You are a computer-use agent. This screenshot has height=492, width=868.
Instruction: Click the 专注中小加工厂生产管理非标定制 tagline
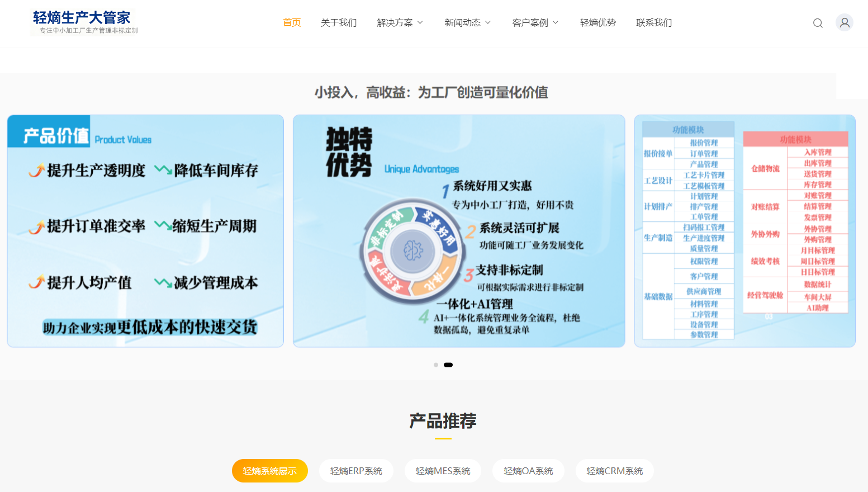(x=89, y=31)
